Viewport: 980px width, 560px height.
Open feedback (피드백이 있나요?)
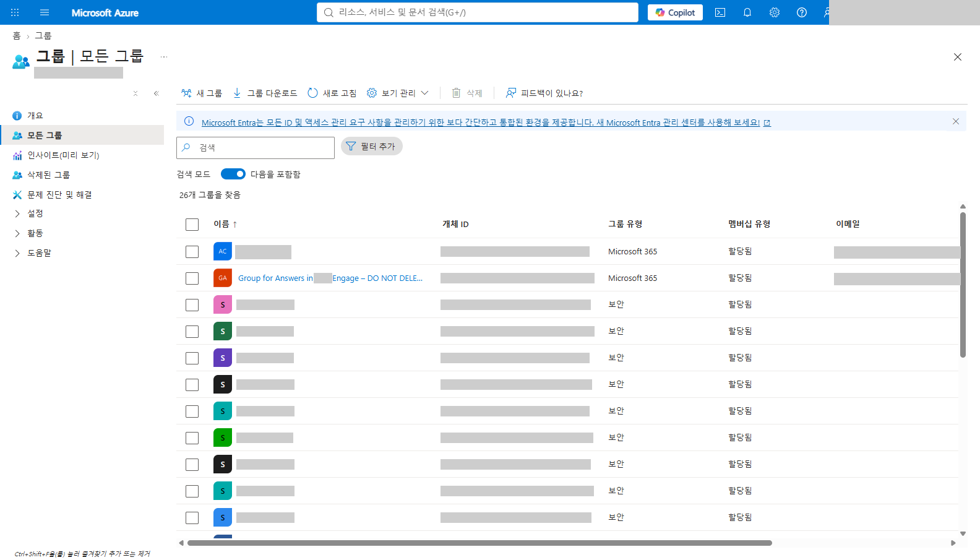pos(544,93)
